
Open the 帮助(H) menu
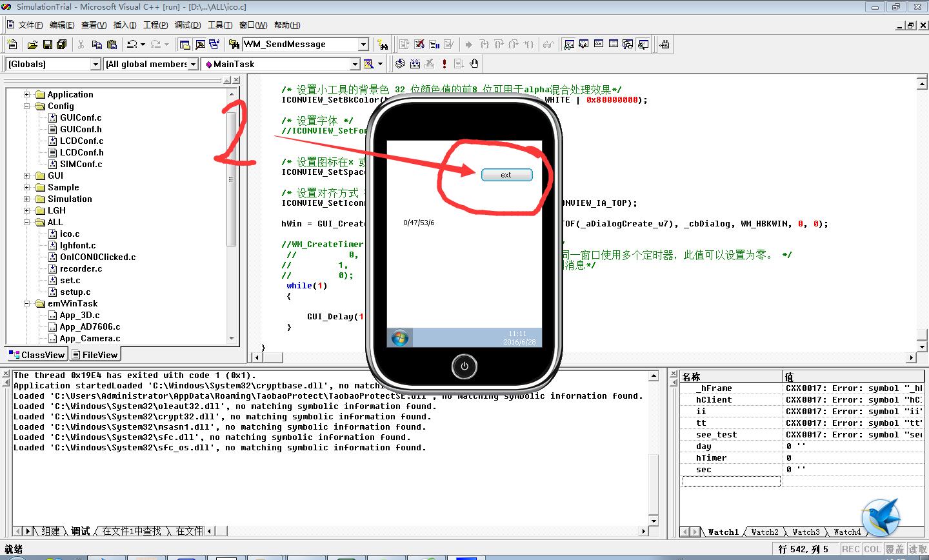click(x=287, y=25)
